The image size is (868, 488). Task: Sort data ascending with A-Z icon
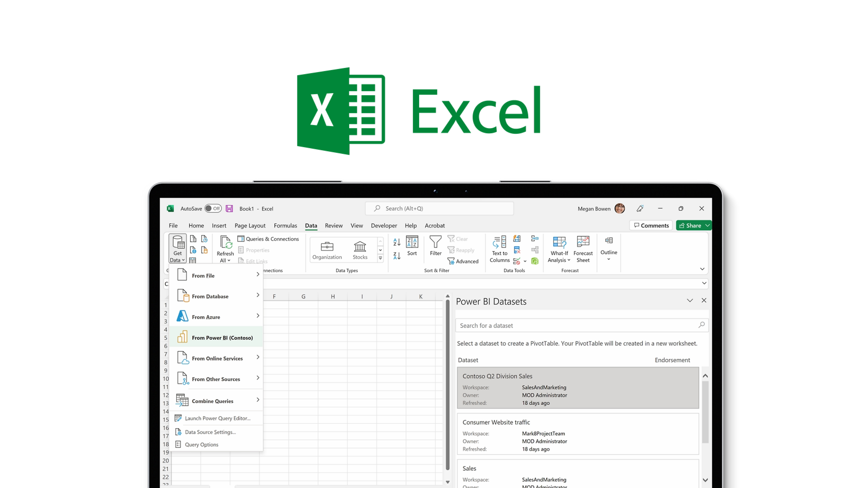(x=396, y=242)
